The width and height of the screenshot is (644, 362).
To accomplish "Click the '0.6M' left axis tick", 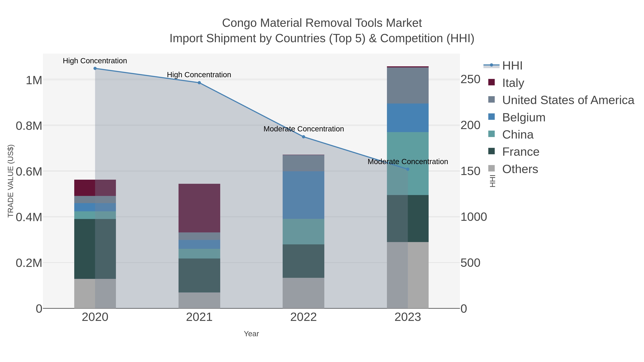I will coord(29,172).
